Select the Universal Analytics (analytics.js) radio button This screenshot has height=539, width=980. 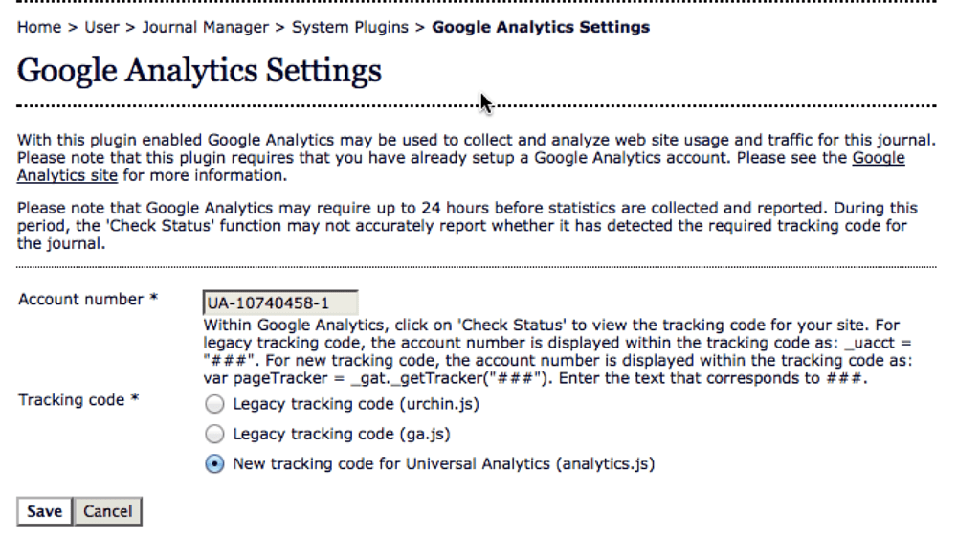pyautogui.click(x=215, y=465)
